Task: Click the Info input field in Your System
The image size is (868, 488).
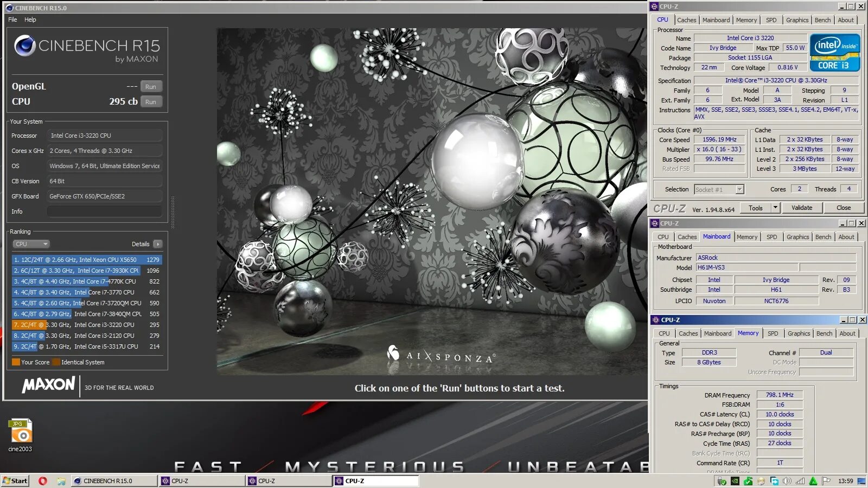Action: [x=105, y=211]
